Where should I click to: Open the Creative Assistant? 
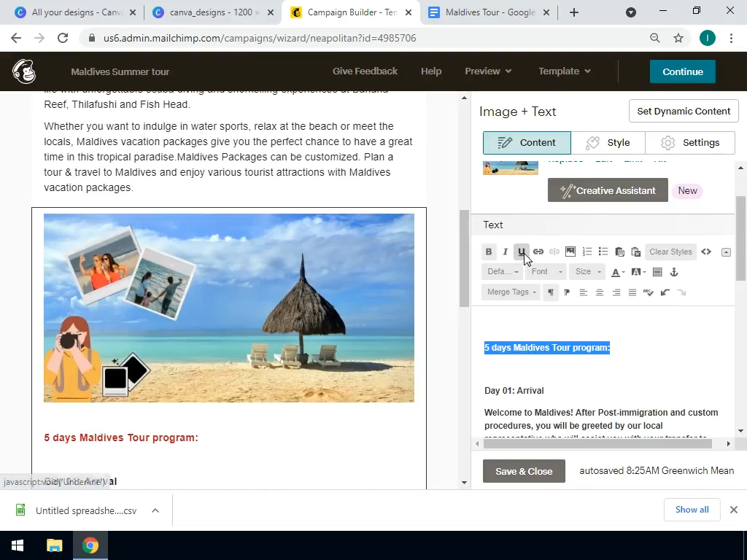coord(608,190)
